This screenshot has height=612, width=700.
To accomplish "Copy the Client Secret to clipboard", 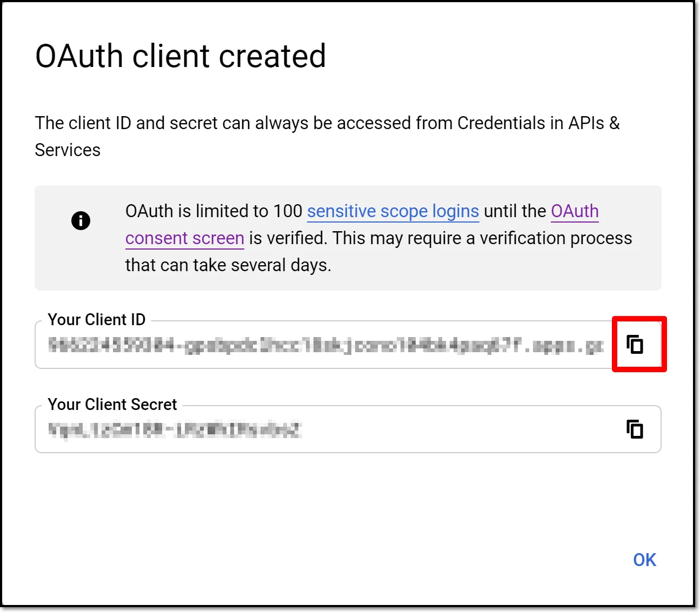I will [x=635, y=429].
